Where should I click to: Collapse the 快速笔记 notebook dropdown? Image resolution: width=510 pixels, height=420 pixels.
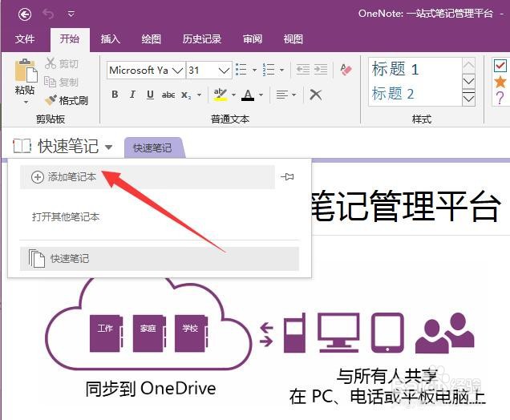click(x=108, y=147)
